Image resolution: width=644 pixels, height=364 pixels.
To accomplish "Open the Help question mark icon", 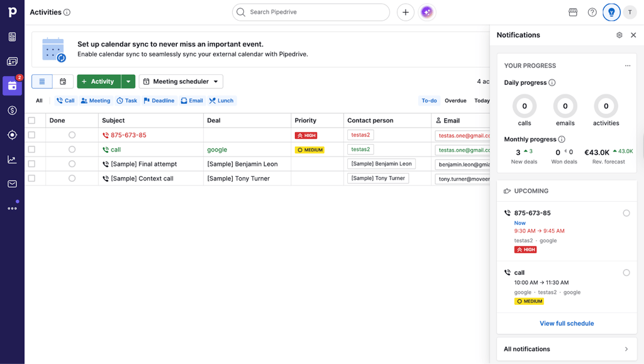I will [x=592, y=13].
